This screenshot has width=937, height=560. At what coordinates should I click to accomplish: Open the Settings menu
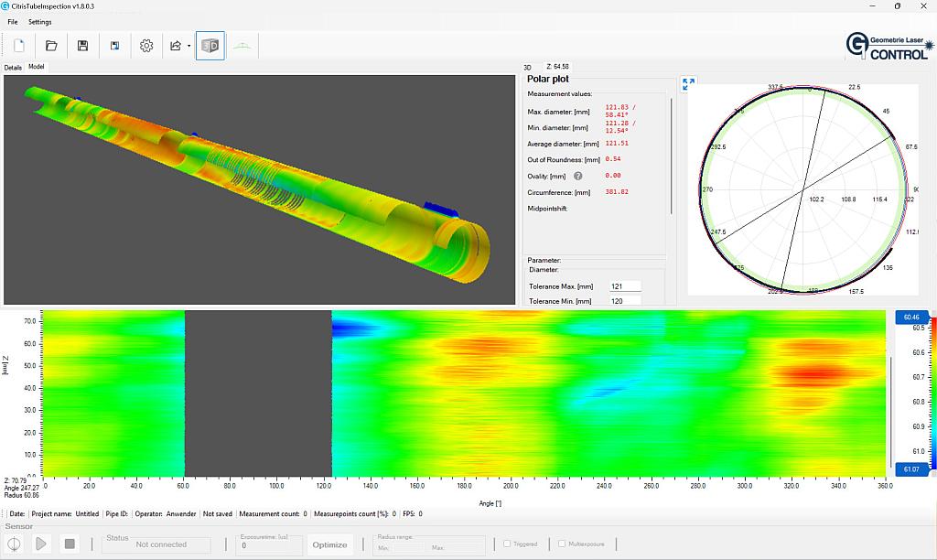[39, 21]
